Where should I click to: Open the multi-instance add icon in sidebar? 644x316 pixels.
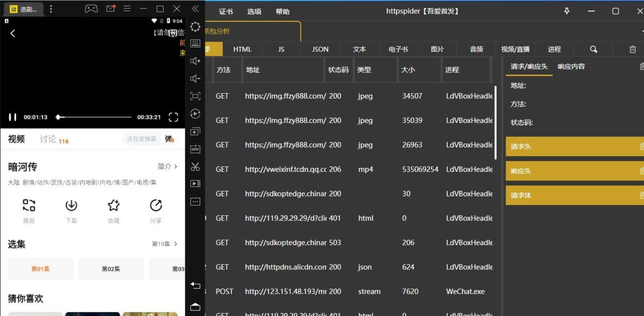coord(195,131)
